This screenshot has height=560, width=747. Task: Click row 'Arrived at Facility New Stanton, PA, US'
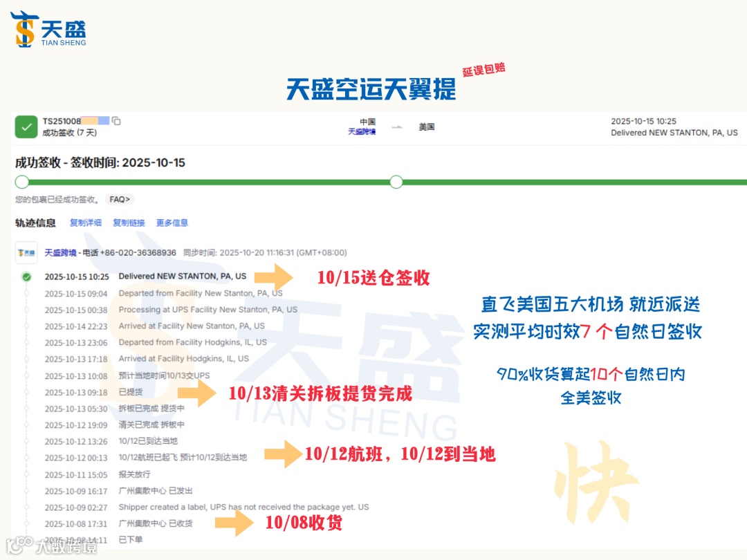tap(154, 326)
